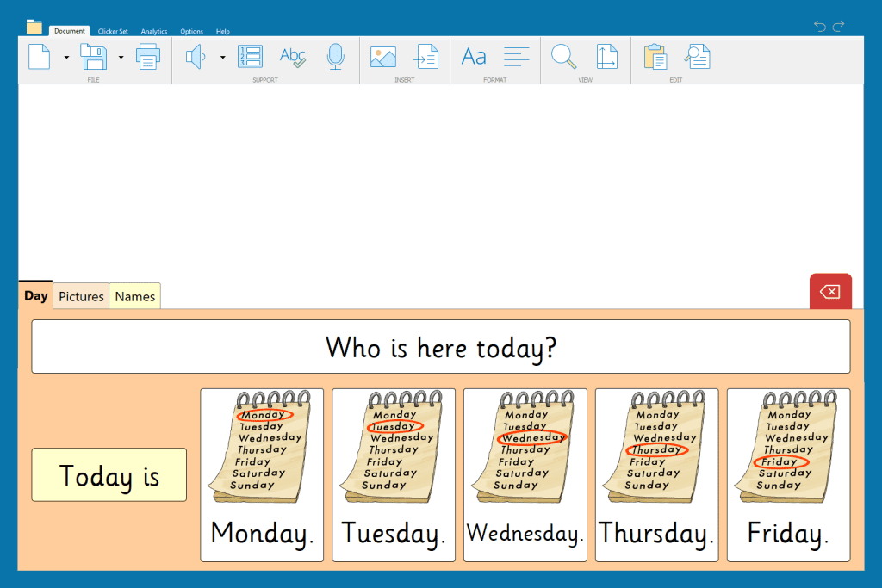Open the Options ribbon tab
This screenshot has height=588, width=882.
pos(191,32)
